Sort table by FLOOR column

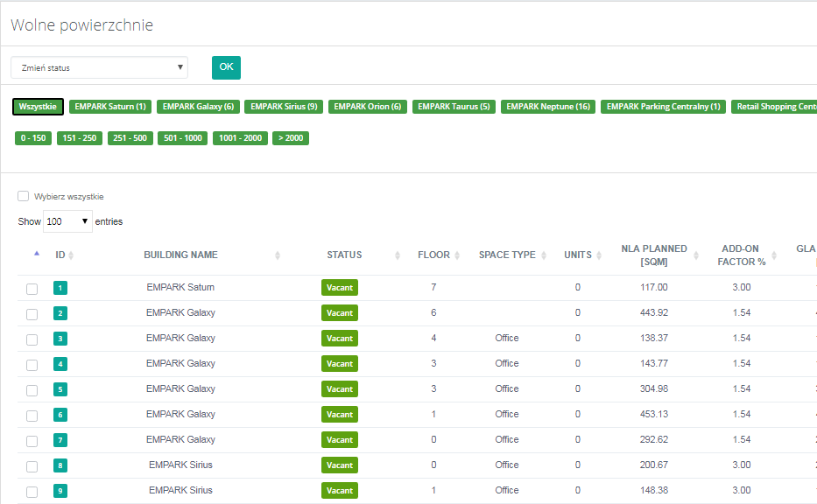click(433, 255)
